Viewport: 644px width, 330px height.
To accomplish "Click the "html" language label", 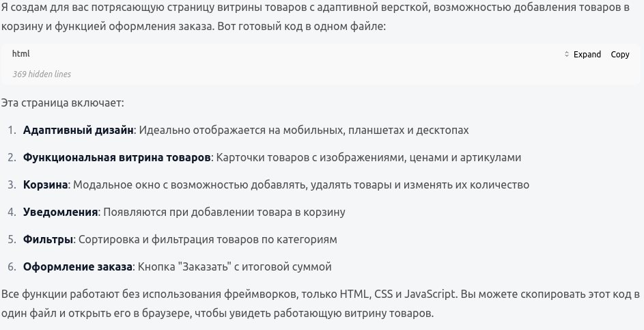I will (x=21, y=54).
